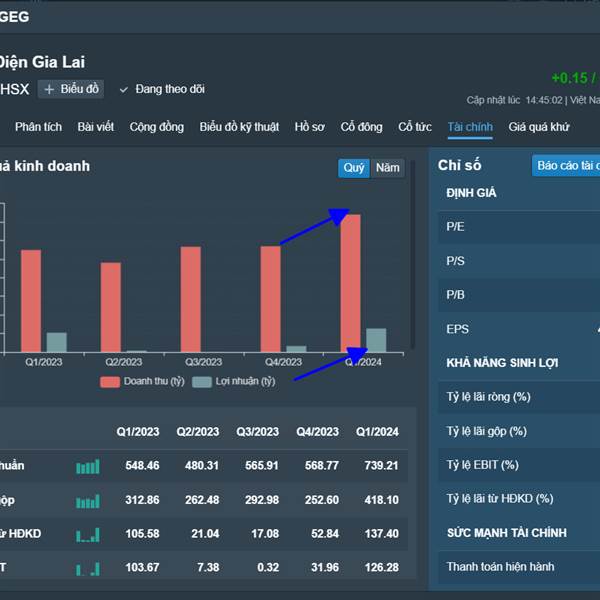This screenshot has height=600, width=600.
Task: Select Tỷ lệ lãi từ HĐKD (%) row
Action: point(519,499)
